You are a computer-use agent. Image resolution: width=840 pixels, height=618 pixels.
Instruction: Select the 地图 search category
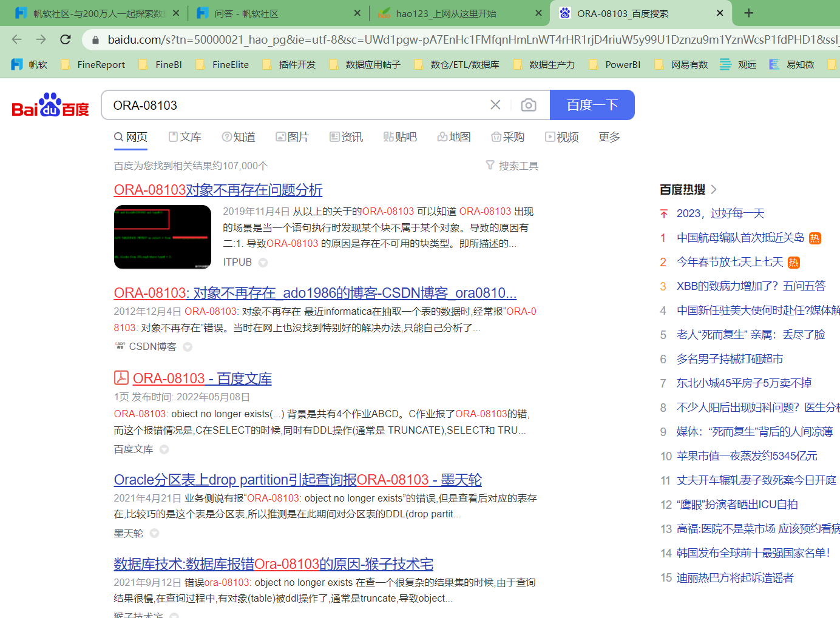point(454,137)
